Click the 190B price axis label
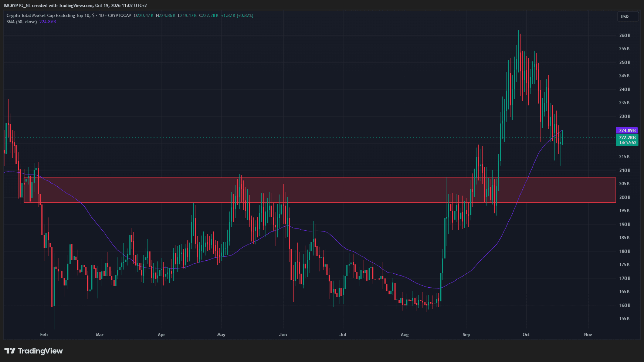The height and width of the screenshot is (362, 644). point(624,224)
